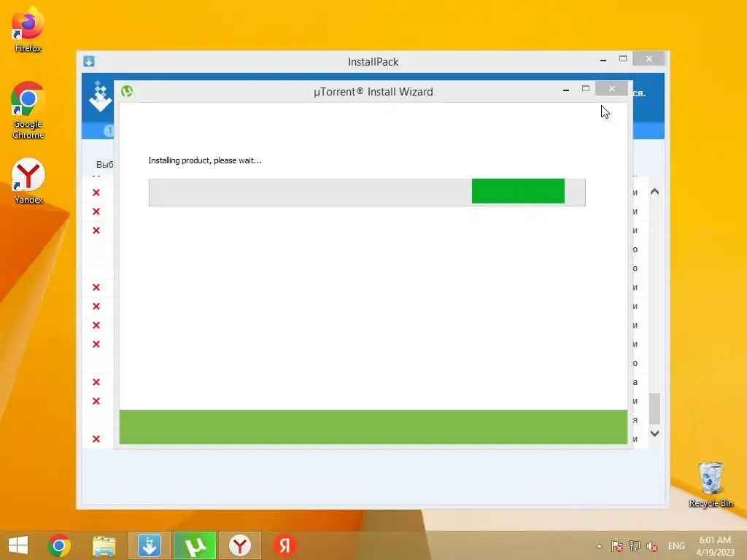
Task: Open the red Yandex Я taskbar icon
Action: pyautogui.click(x=285, y=545)
